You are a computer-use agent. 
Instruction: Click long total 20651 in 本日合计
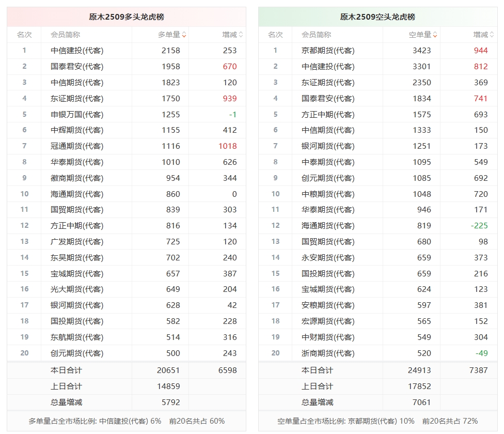tap(168, 370)
